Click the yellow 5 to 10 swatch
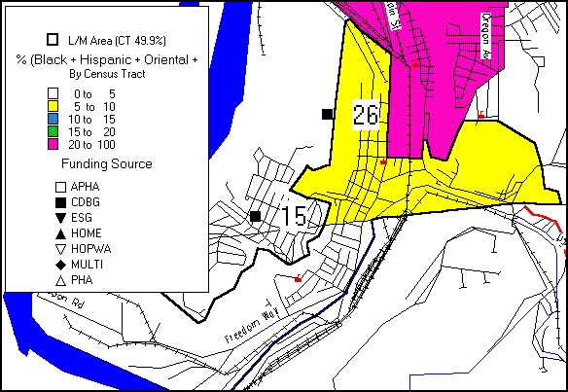The height and width of the screenshot is (392, 568). pyautogui.click(x=53, y=107)
